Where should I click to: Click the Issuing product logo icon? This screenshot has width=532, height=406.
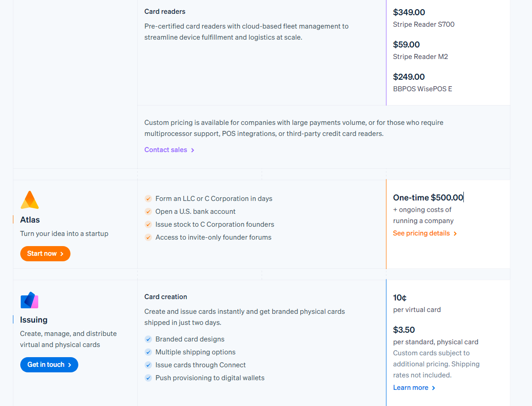[x=29, y=300]
